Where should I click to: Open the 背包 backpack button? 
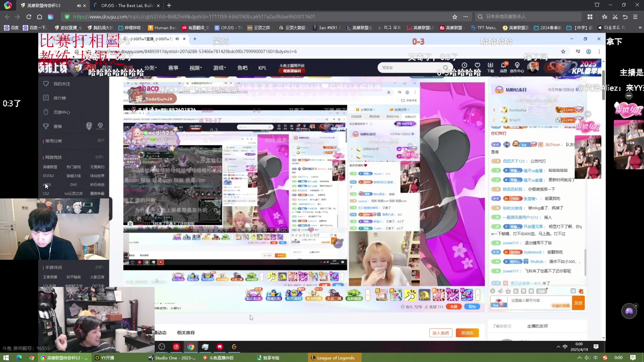472,307
